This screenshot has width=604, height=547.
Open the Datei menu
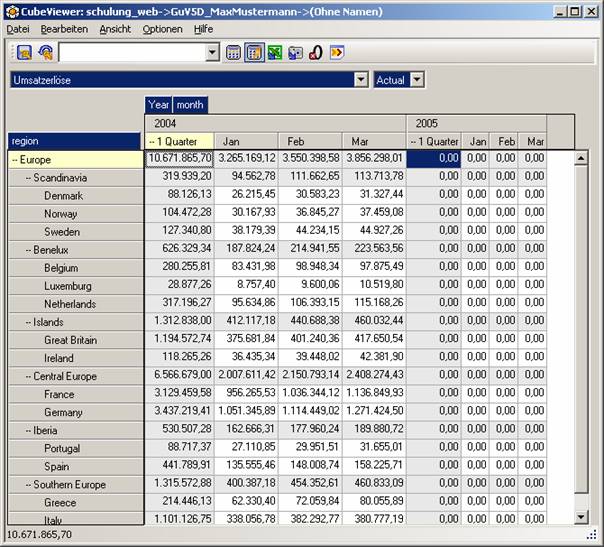click(x=18, y=29)
